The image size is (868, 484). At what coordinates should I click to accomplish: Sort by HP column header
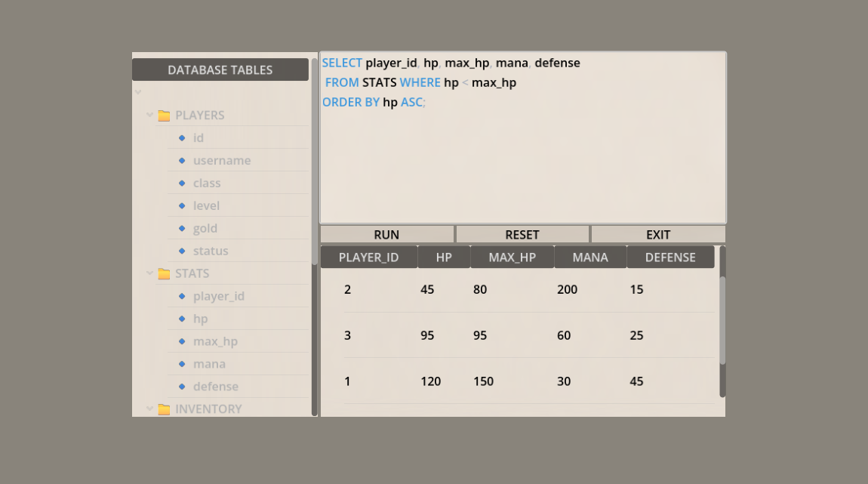tap(444, 257)
